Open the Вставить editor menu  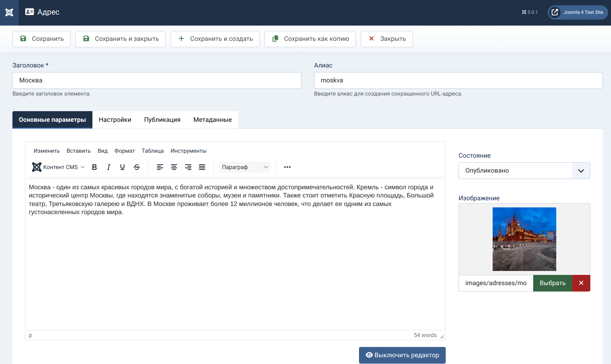click(79, 151)
